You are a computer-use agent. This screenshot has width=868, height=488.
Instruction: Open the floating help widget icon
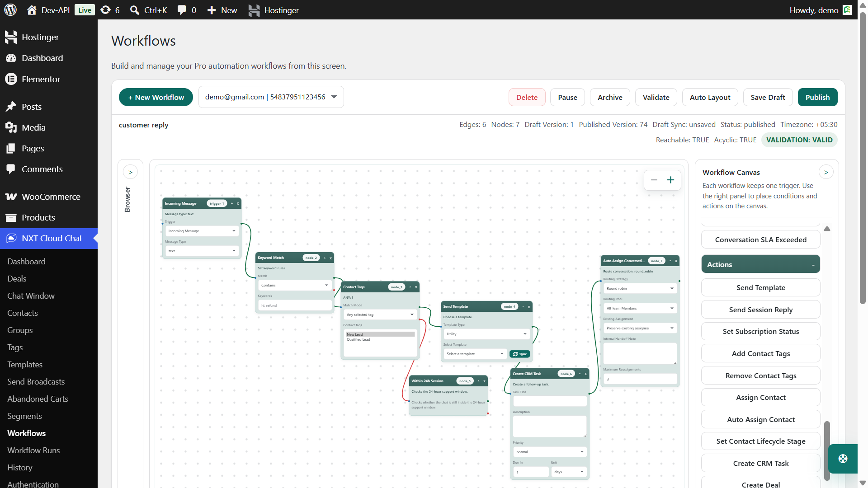click(843, 459)
